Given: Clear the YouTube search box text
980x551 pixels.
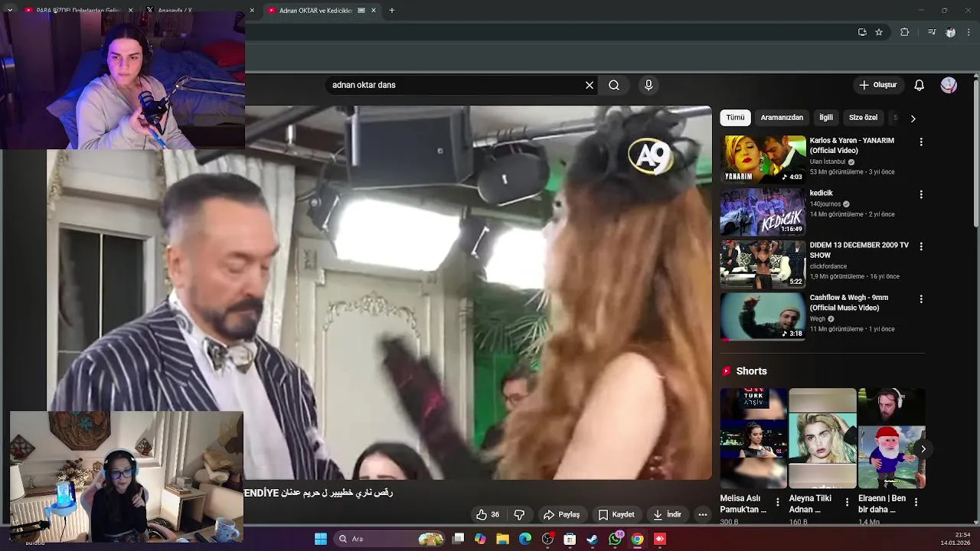Looking at the screenshot, I should click(x=590, y=85).
